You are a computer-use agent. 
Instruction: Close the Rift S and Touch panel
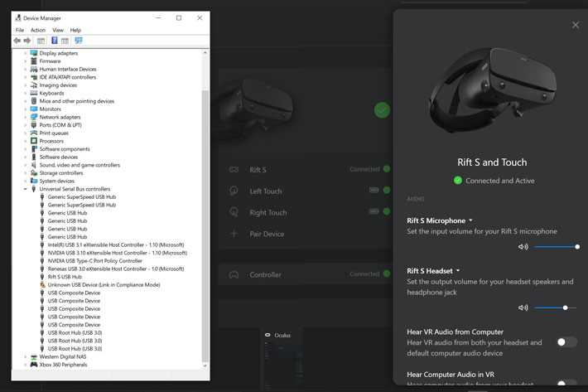click(576, 25)
